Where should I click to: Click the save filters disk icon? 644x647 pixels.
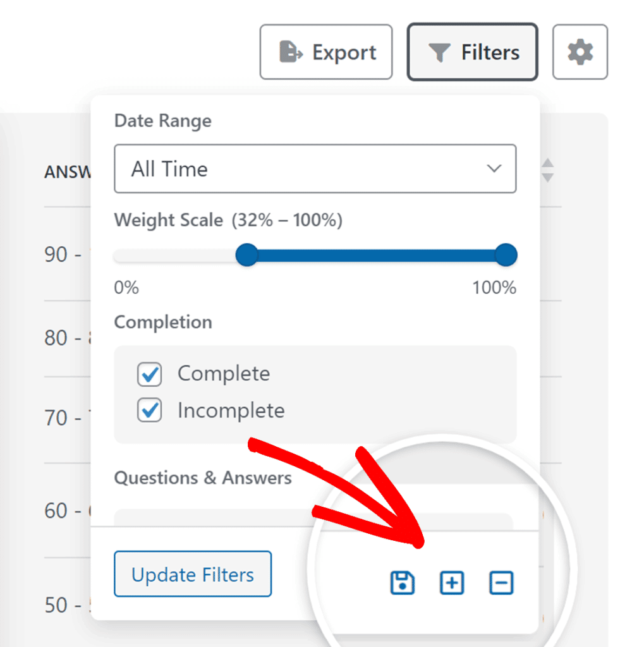402,583
